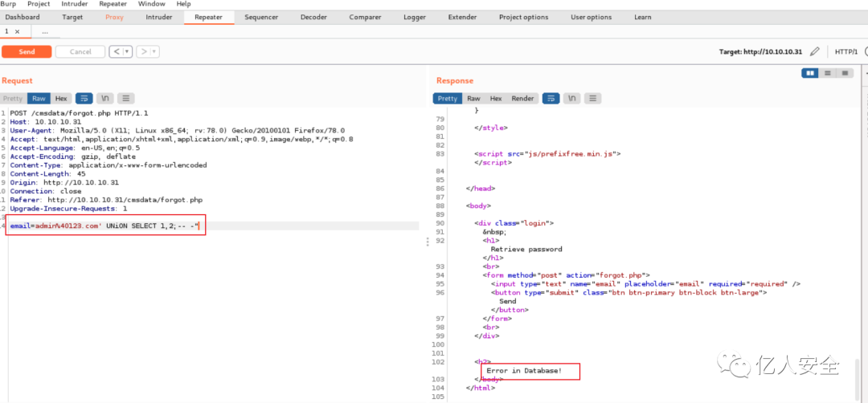Open the Request panel hamburger options menu
868x403 pixels.
coord(126,99)
